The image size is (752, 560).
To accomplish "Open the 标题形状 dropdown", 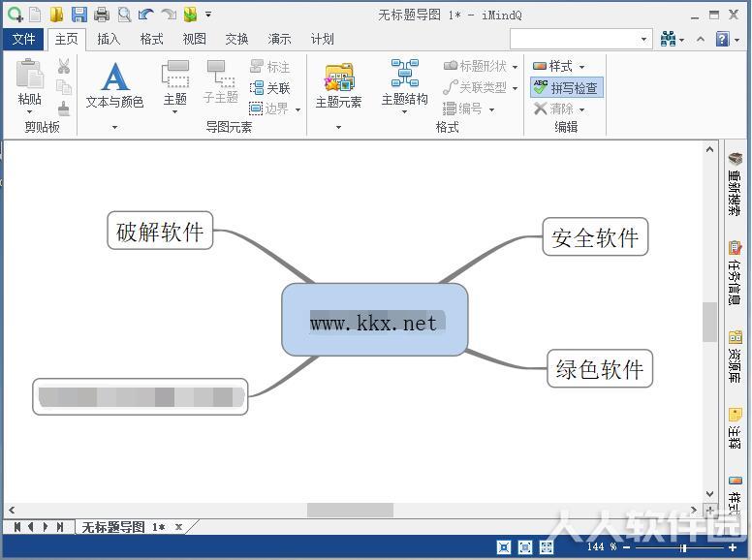I will [x=515, y=67].
